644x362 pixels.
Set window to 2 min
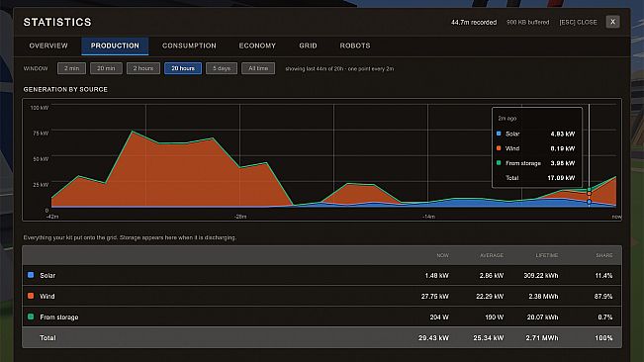click(x=71, y=68)
